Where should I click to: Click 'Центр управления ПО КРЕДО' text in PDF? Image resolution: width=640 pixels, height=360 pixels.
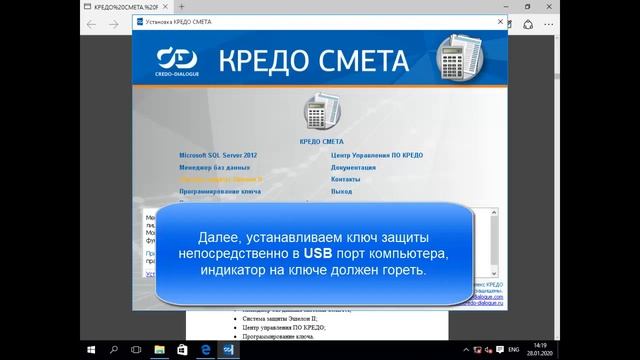[284, 328]
